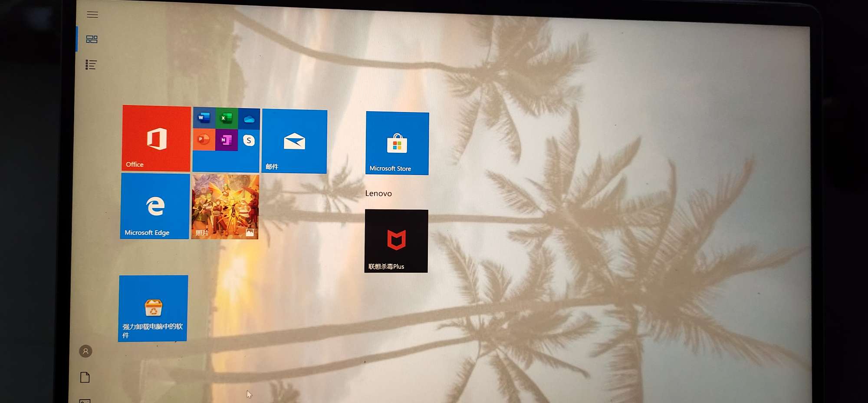The image size is (868, 403).
Task: Open the Office tile
Action: tap(156, 139)
